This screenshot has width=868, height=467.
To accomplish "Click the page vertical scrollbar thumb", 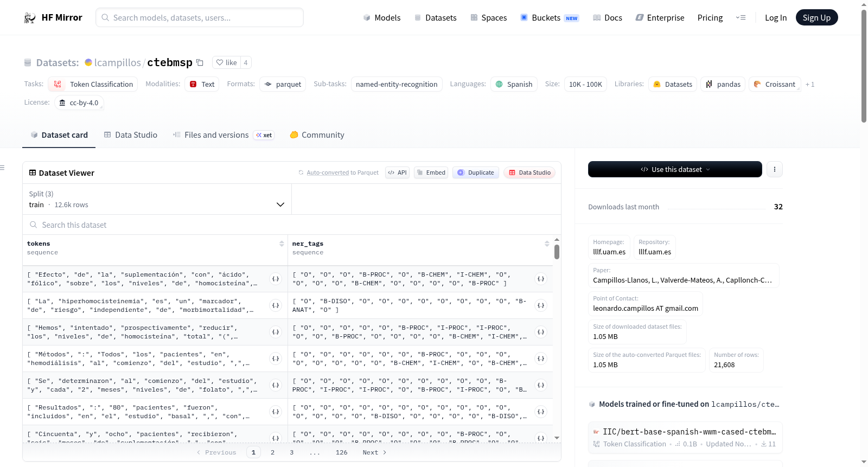I will coord(864,65).
